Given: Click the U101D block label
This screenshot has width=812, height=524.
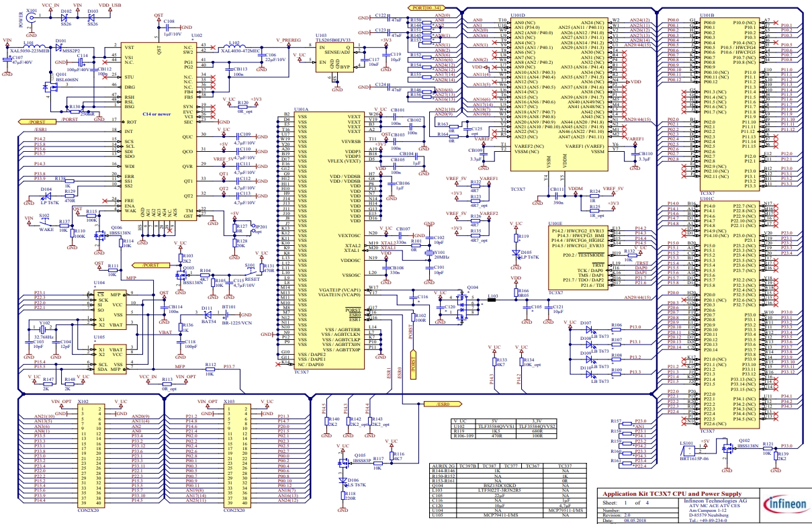Looking at the screenshot, I should point(518,14).
